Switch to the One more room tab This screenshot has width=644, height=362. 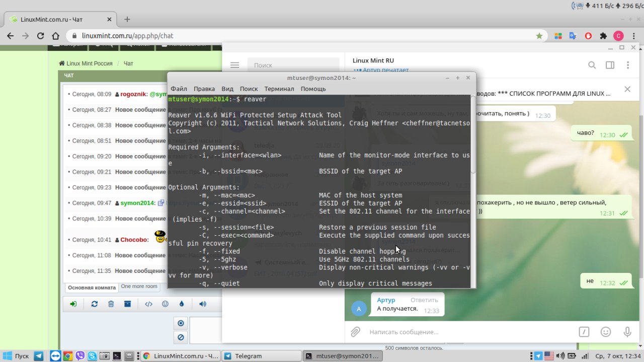(x=139, y=286)
